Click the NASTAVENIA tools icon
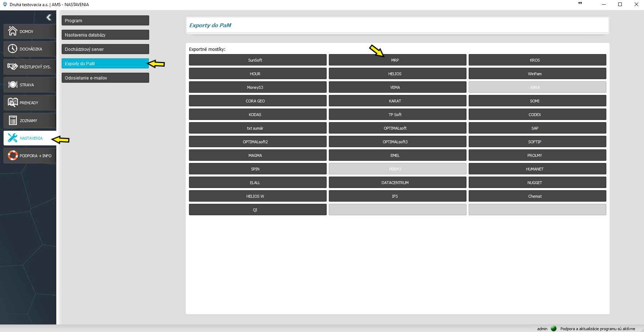Image resolution: width=644 pixels, height=332 pixels. point(13,138)
